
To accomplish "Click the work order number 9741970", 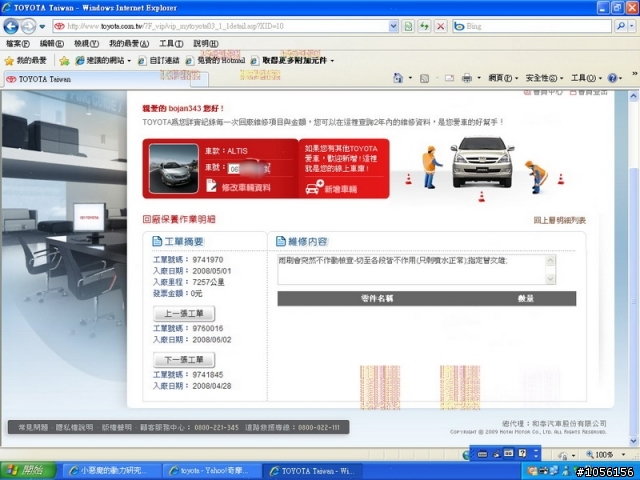I will [208, 260].
